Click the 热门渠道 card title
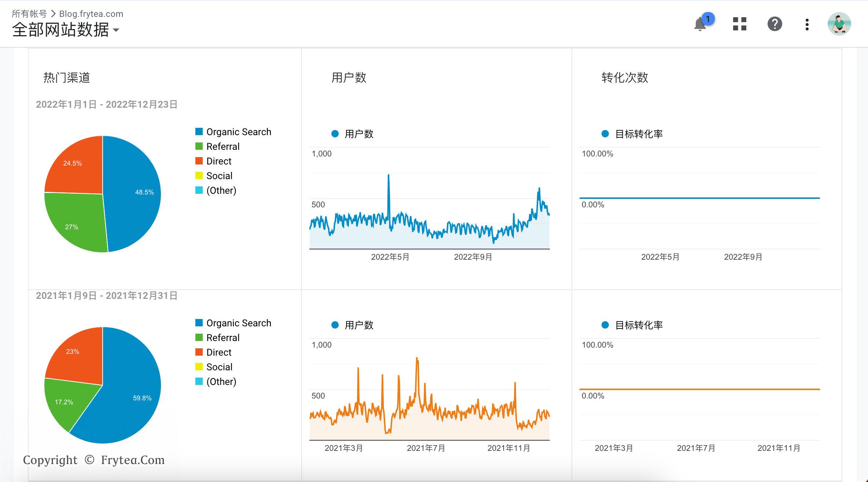Viewport: 868px width, 482px height. coord(67,78)
